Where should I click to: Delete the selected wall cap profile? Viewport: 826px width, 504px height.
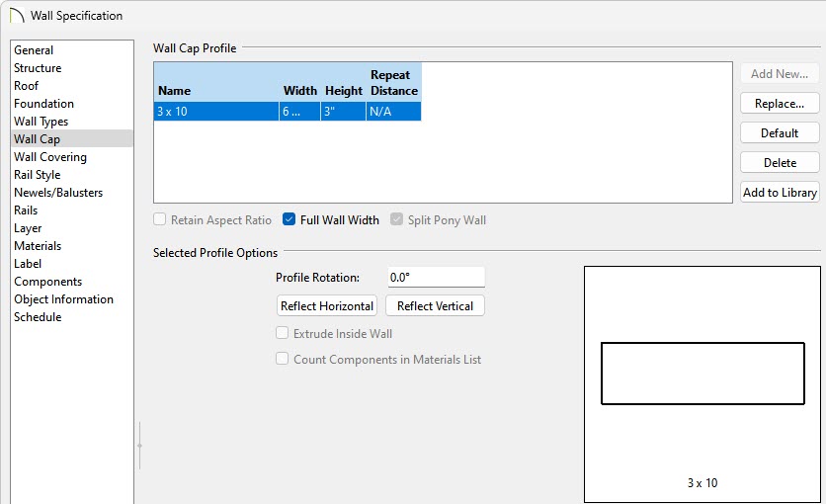coord(780,163)
